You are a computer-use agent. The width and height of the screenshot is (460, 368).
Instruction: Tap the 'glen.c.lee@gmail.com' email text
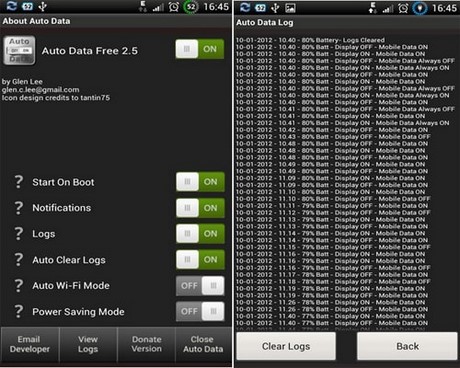tap(40, 90)
